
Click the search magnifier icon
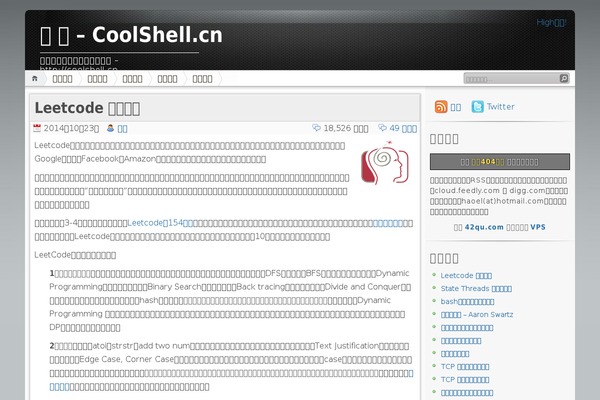(x=564, y=78)
